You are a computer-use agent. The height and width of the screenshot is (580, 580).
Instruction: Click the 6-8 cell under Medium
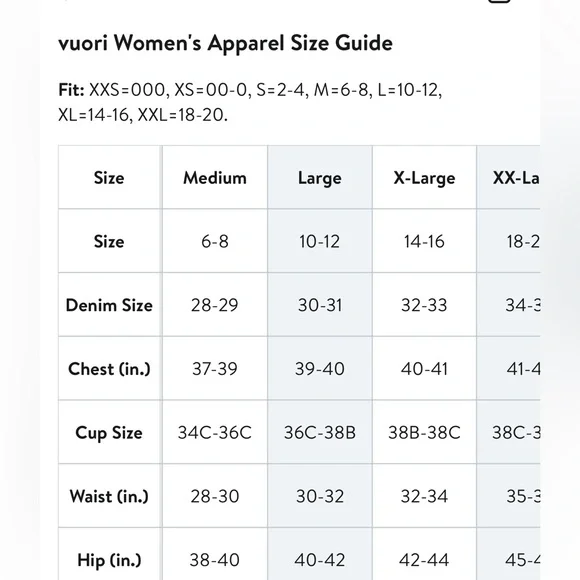click(215, 241)
